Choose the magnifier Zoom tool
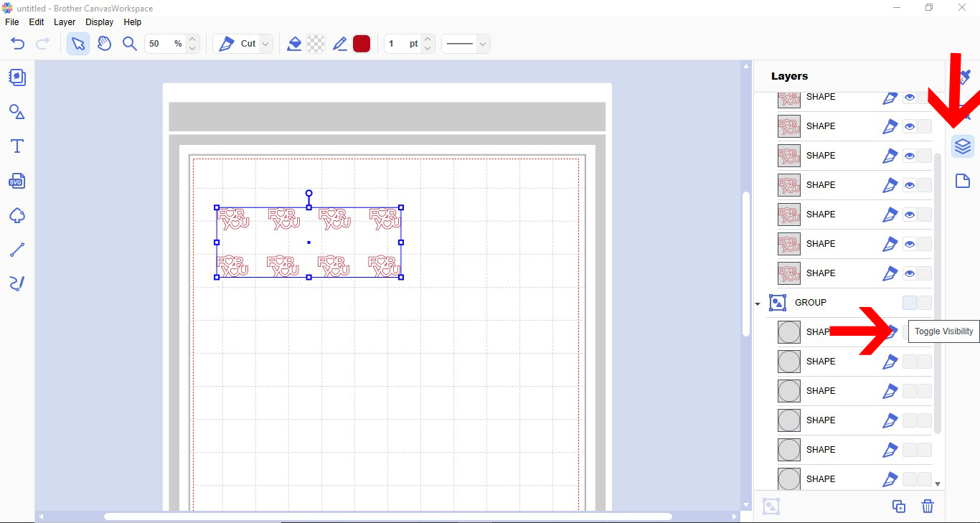The image size is (980, 523). (x=130, y=44)
